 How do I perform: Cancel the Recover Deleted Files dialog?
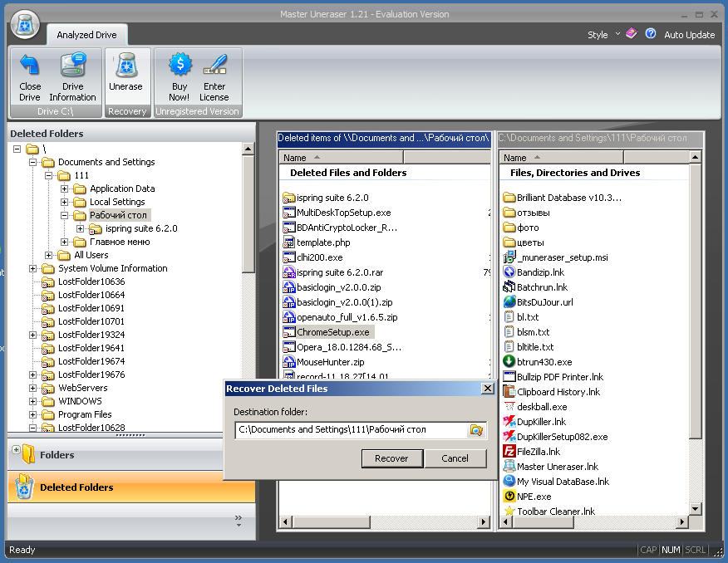coord(455,458)
